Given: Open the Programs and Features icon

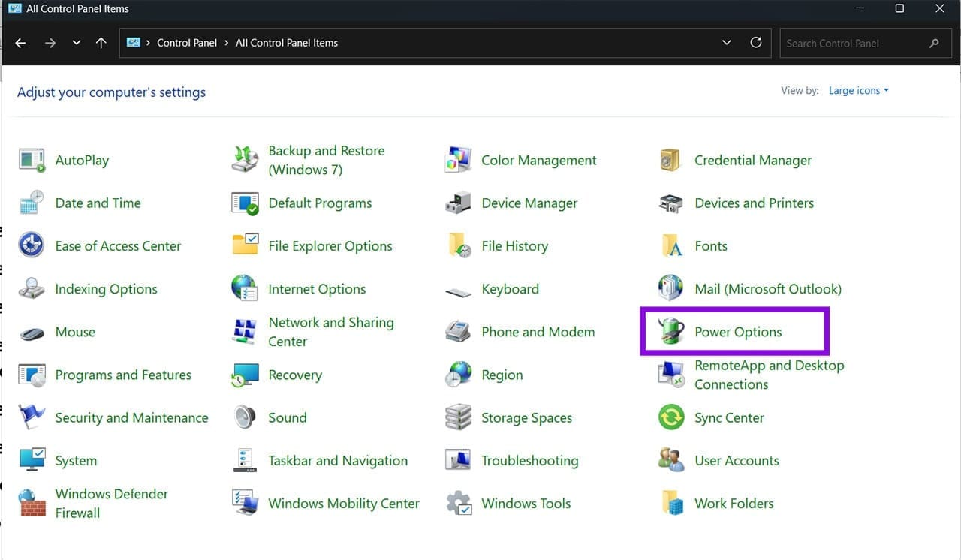Looking at the screenshot, I should (32, 375).
